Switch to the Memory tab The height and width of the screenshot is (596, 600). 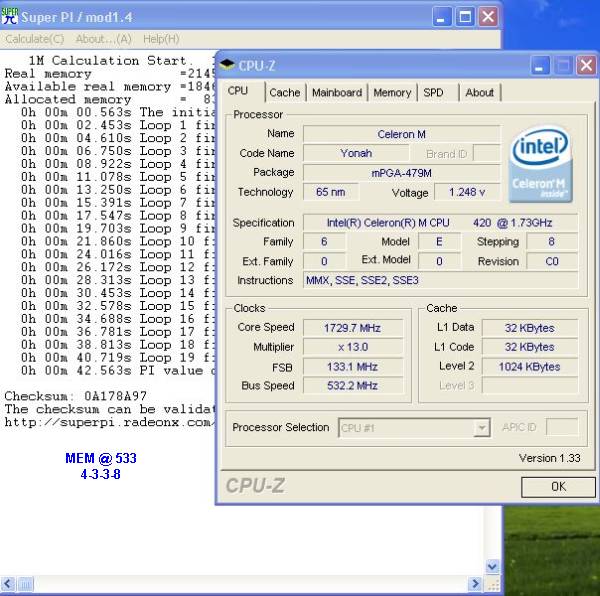point(392,93)
